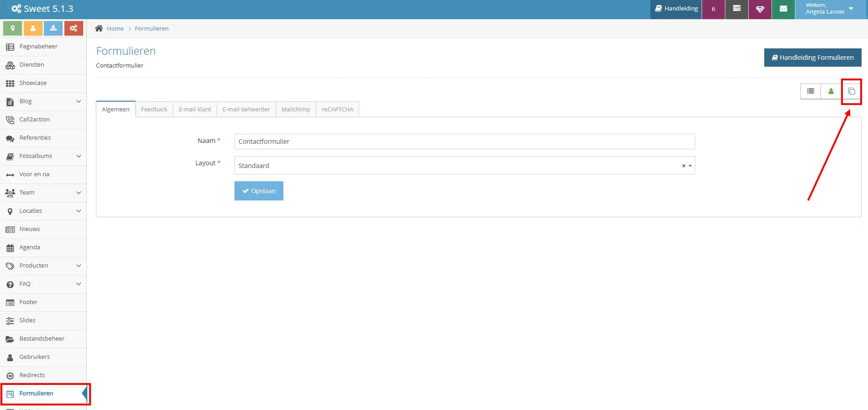Click the red settings gears icon button
This screenshot has height=410, width=868.
(74, 28)
